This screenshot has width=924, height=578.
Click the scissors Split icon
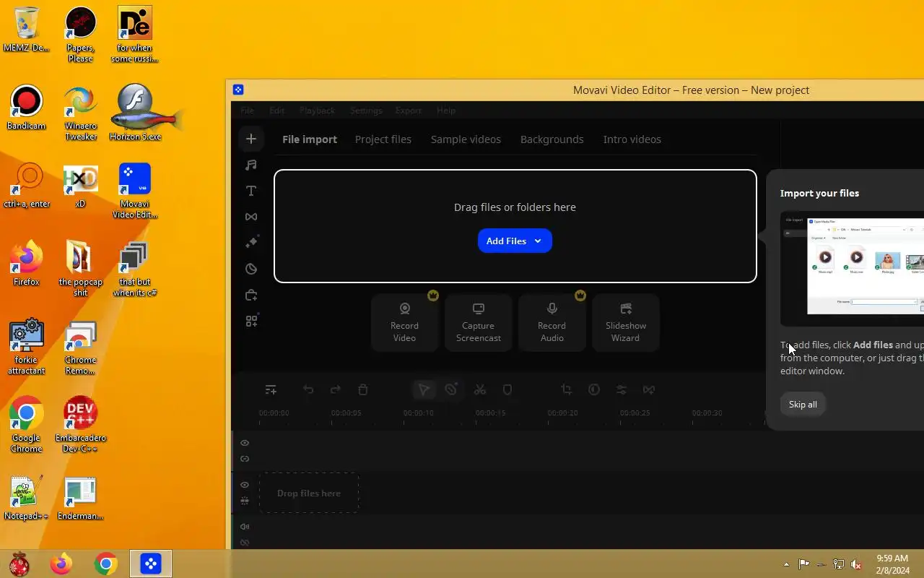coord(480,389)
